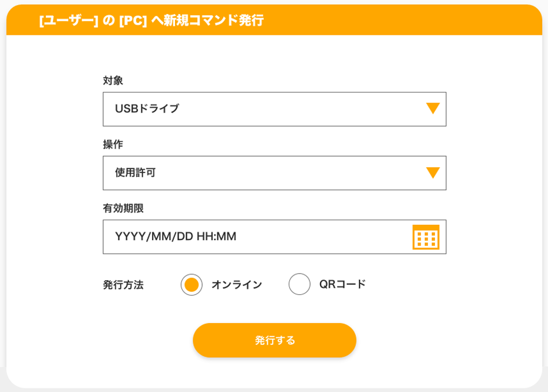Click the [PC] text in header
Image resolution: width=548 pixels, height=392 pixels.
click(x=133, y=21)
